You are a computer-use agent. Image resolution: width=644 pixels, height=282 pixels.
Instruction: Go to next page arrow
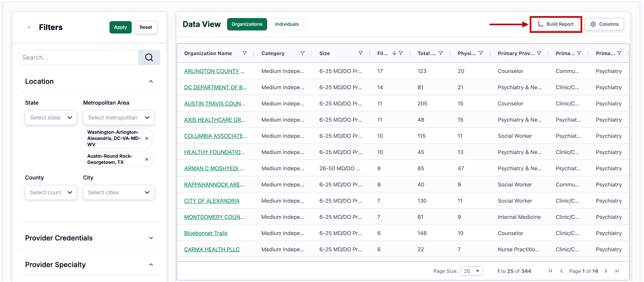coord(606,271)
